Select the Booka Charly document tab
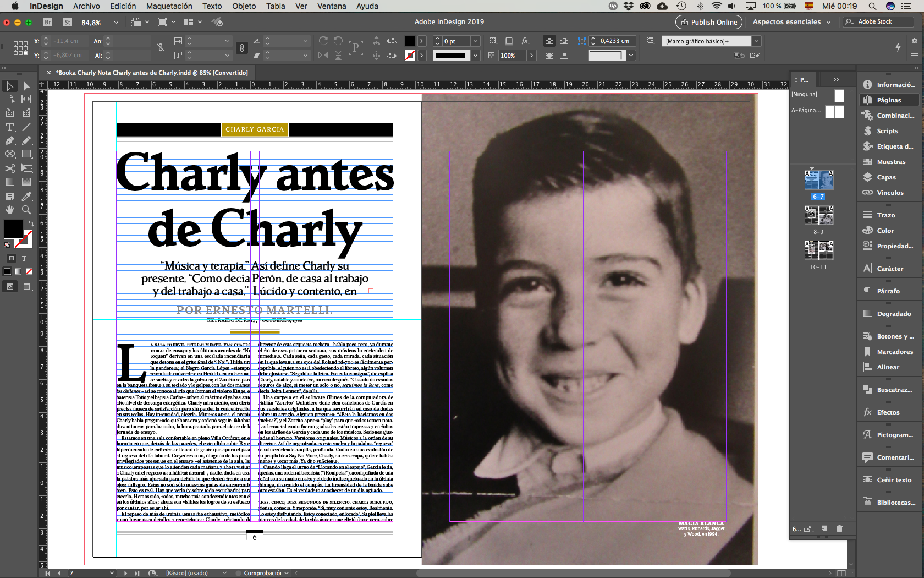 151,73
